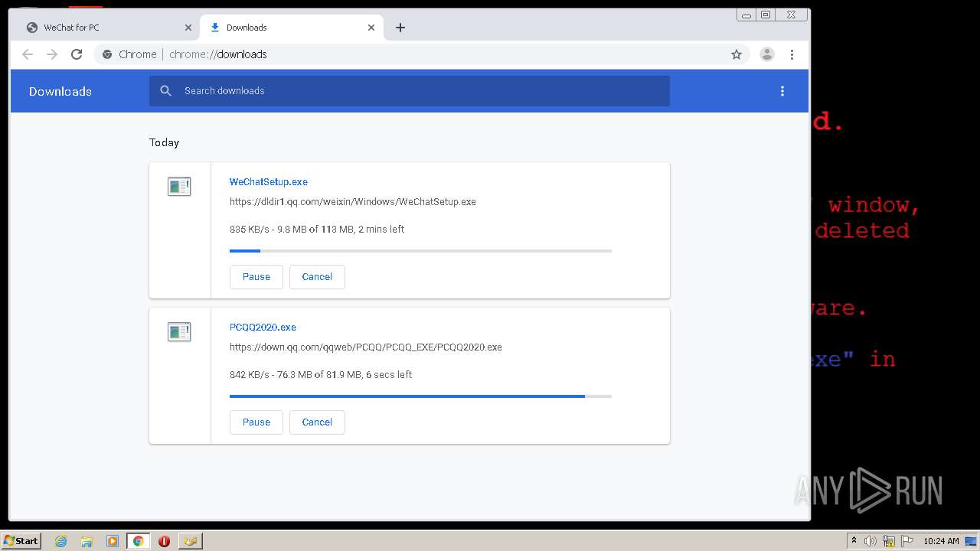
Task: Open the media player taskbar icon
Action: pyautogui.click(x=113, y=541)
